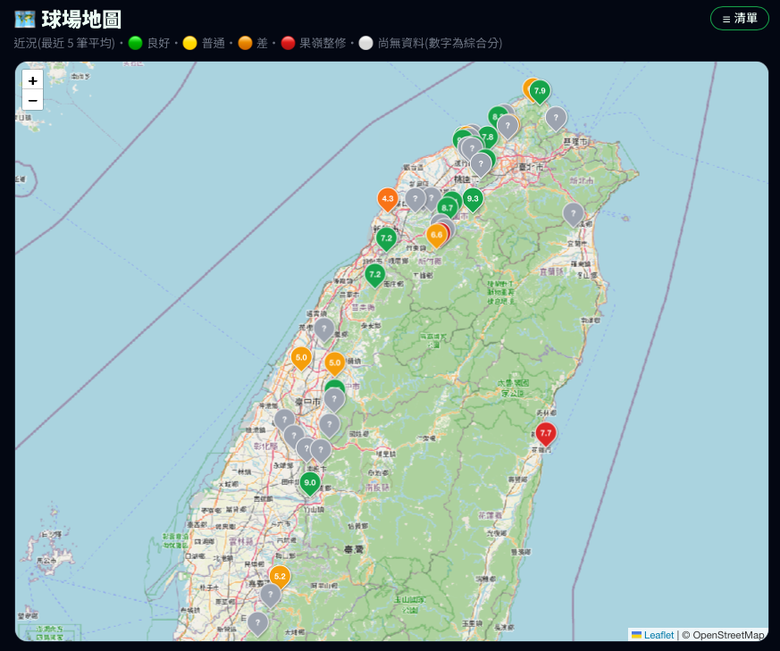
Task: Zoom in on the map
Action: [33, 81]
